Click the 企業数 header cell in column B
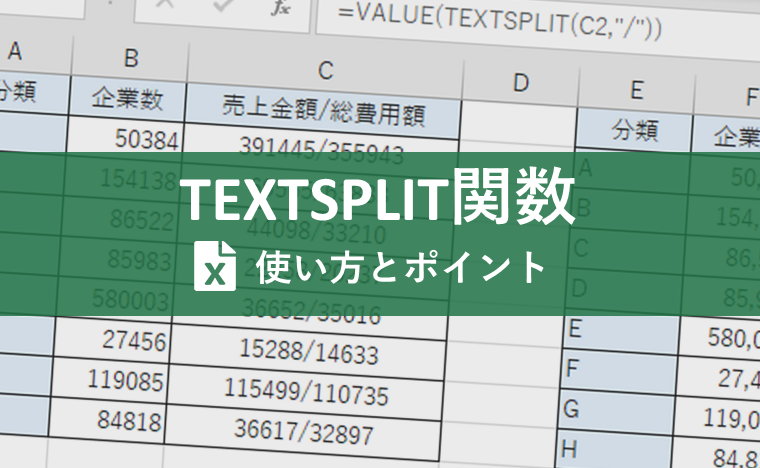Viewport: 760px width, 468px height. click(126, 97)
